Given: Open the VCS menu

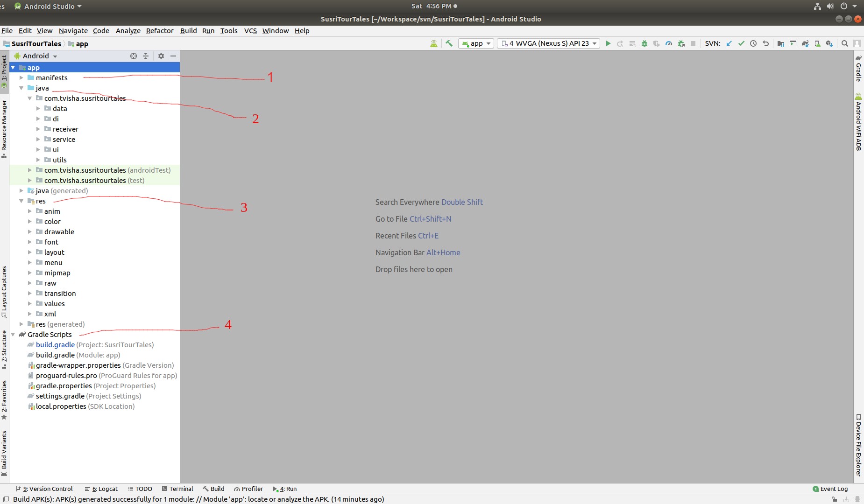Looking at the screenshot, I should [x=250, y=31].
